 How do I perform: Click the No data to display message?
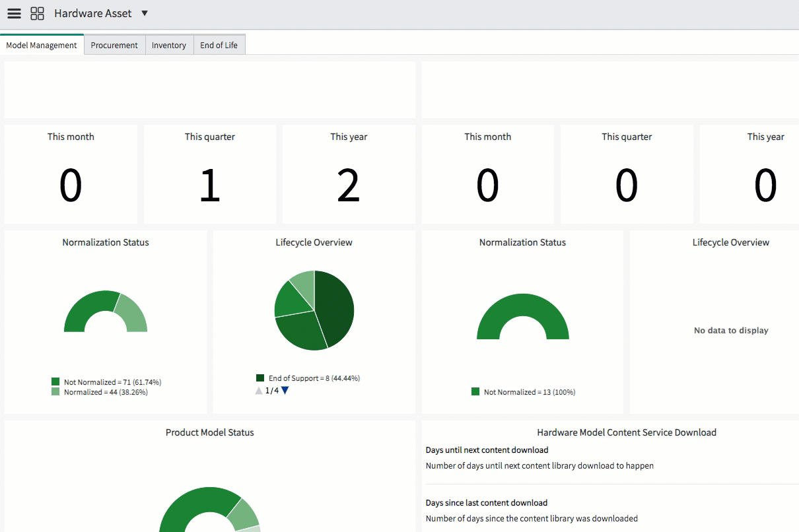(x=731, y=331)
